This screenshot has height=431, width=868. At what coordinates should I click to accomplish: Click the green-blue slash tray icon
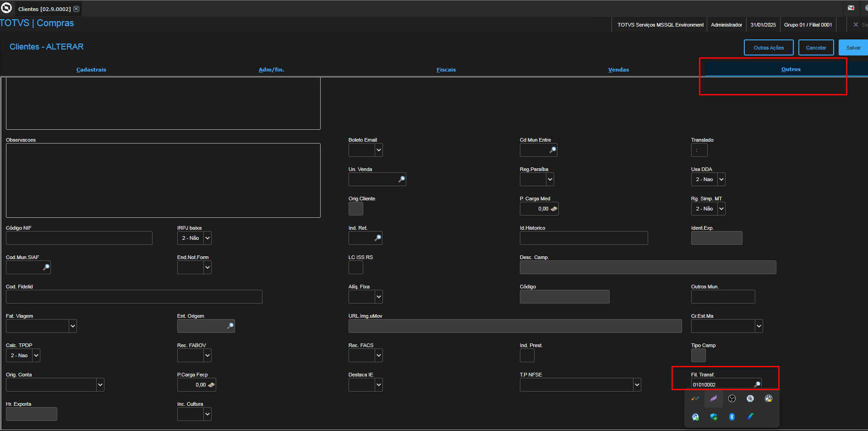pos(750,416)
